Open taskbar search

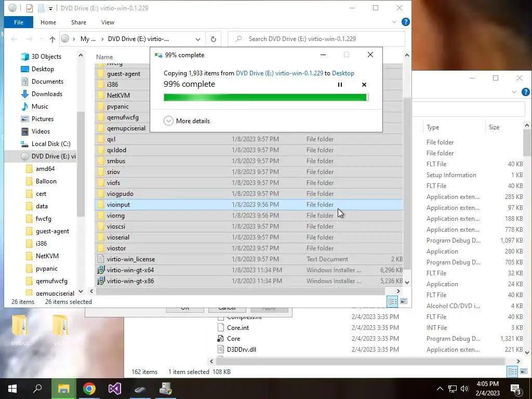pyautogui.click(x=37, y=389)
